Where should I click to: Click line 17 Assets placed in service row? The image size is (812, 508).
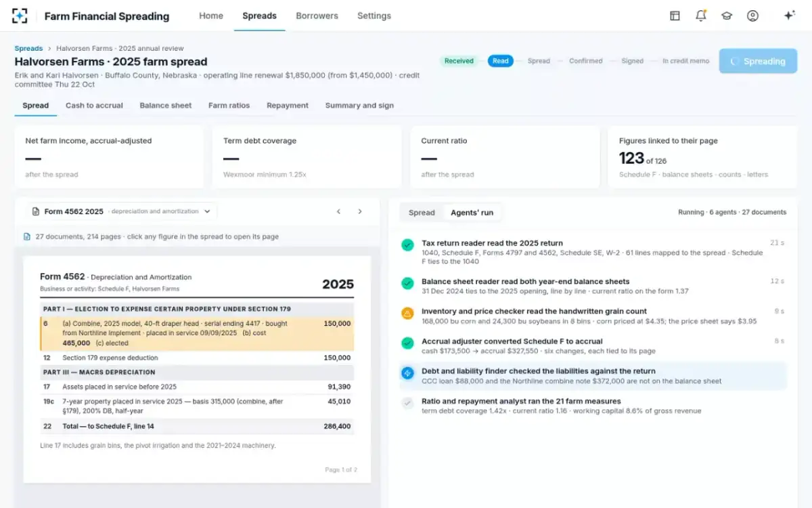[x=197, y=387]
